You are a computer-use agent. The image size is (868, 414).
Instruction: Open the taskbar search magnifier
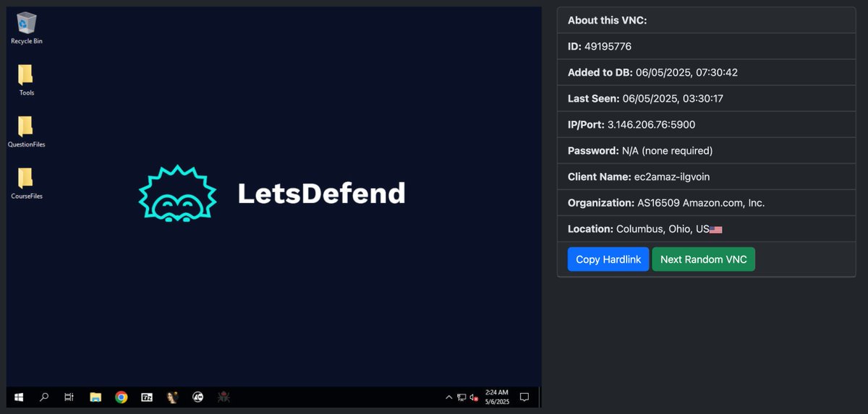coord(44,397)
